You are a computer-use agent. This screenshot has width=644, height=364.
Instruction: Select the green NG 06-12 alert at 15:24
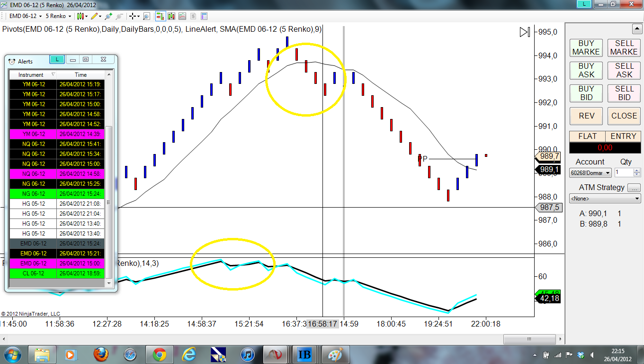(x=57, y=193)
